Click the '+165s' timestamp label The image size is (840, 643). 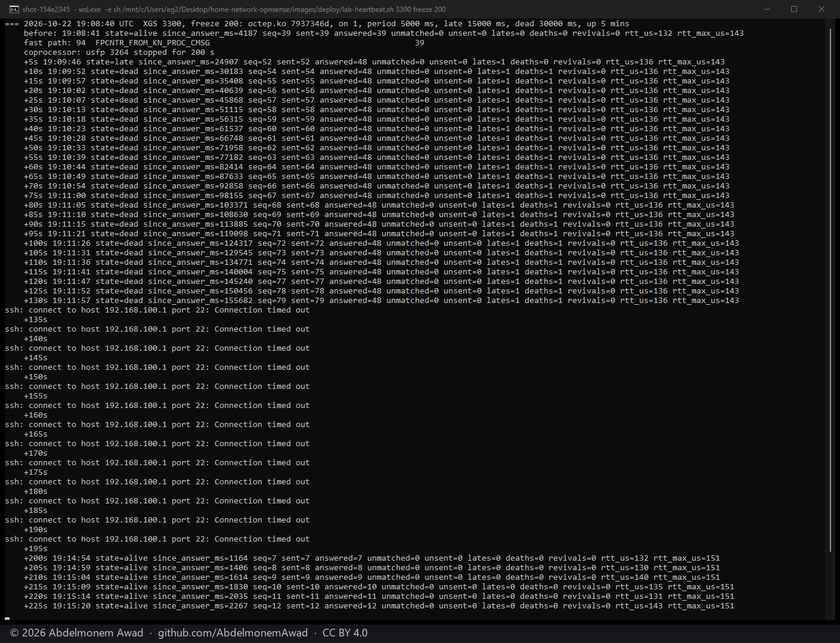(x=36, y=434)
